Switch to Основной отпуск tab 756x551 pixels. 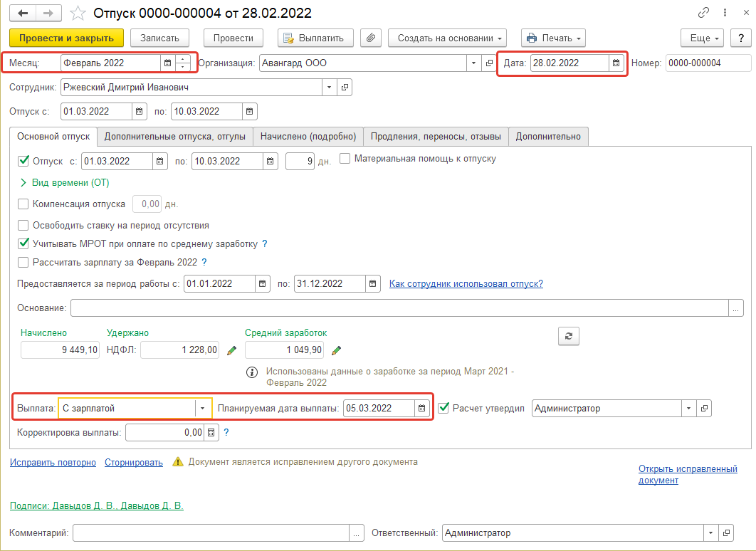point(53,137)
